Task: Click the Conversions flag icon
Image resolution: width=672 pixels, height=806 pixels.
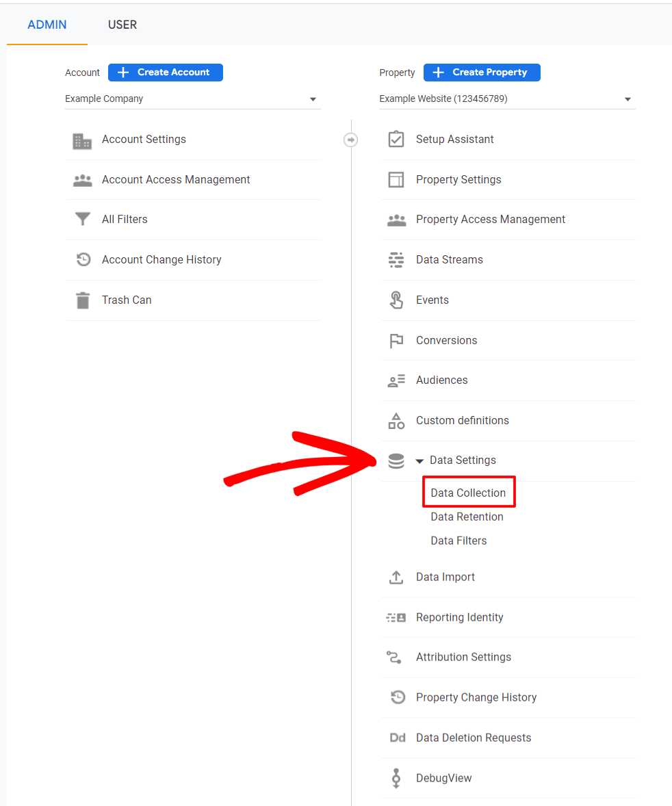Action: (396, 340)
